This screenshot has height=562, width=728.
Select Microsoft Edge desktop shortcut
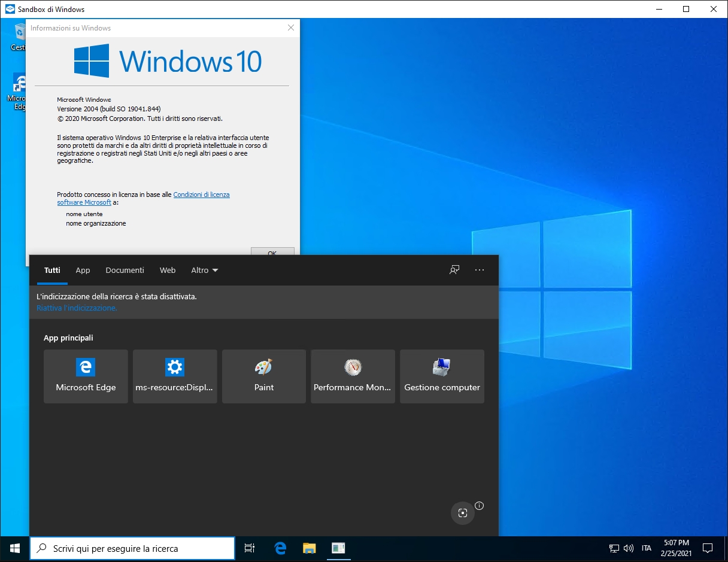coord(19,93)
